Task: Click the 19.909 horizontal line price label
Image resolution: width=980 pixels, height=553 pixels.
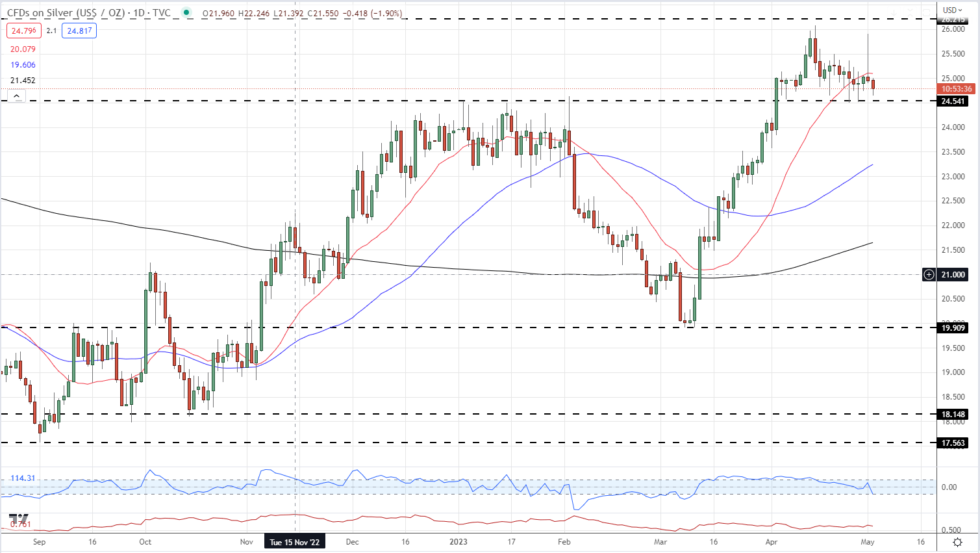Action: [x=953, y=328]
